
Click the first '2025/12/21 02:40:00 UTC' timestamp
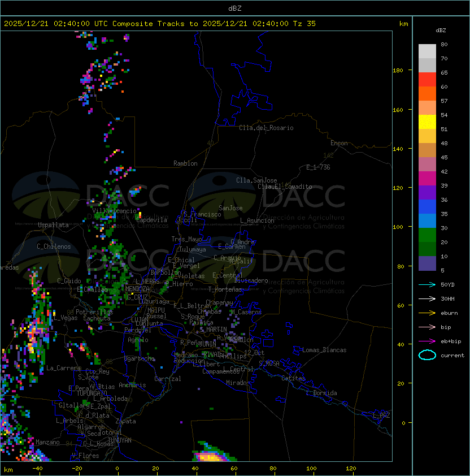pyautogui.click(x=56, y=24)
